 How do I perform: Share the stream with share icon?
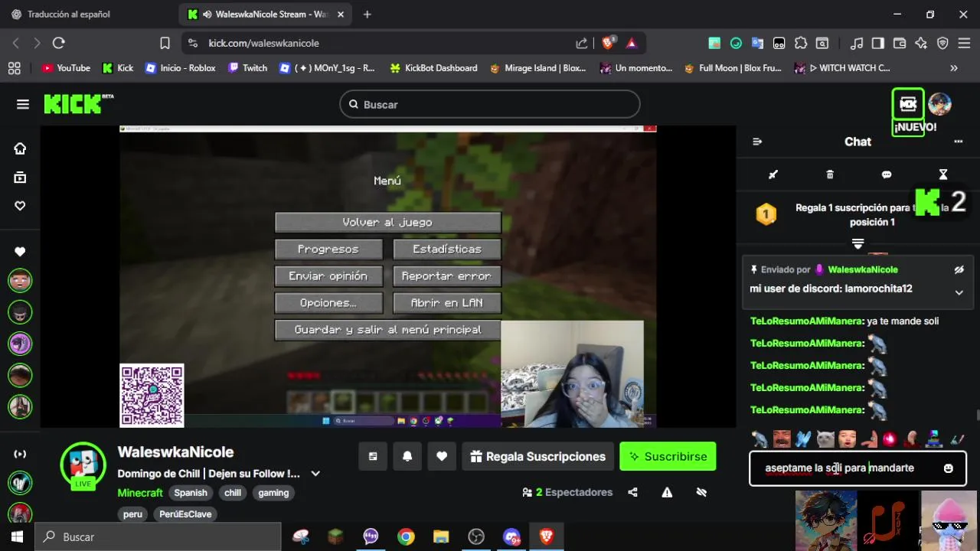coord(632,493)
